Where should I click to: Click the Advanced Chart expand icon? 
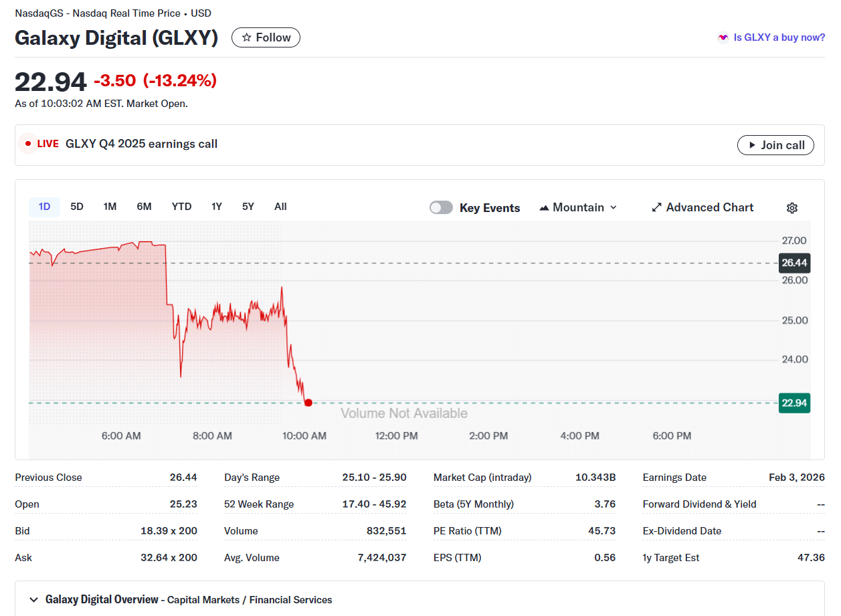coord(656,208)
